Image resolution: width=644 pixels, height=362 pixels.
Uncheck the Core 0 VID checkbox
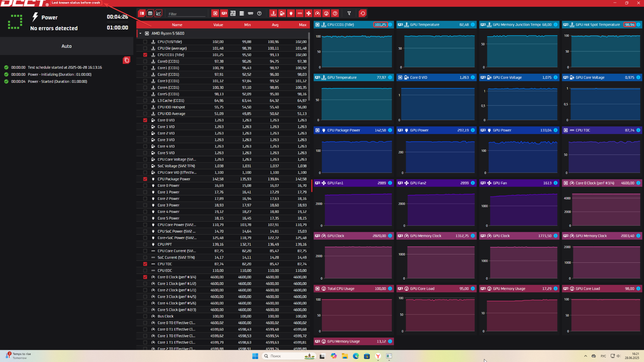[145, 120]
